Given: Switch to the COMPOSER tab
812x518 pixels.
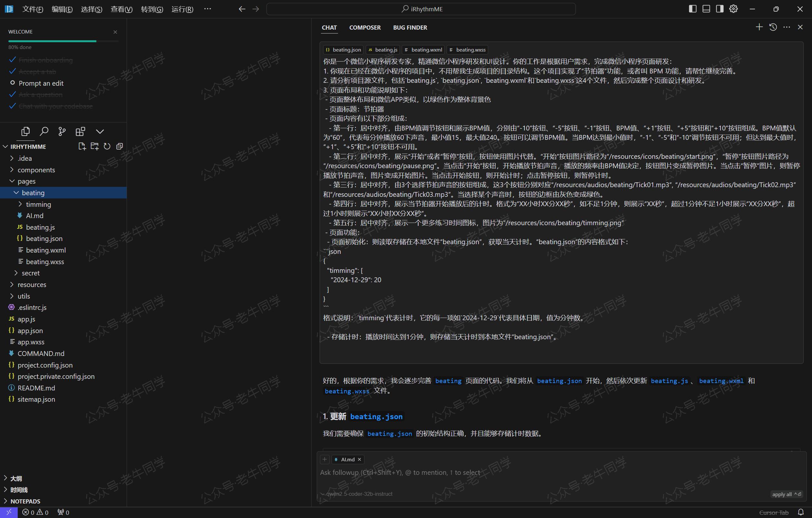Looking at the screenshot, I should [x=365, y=28].
